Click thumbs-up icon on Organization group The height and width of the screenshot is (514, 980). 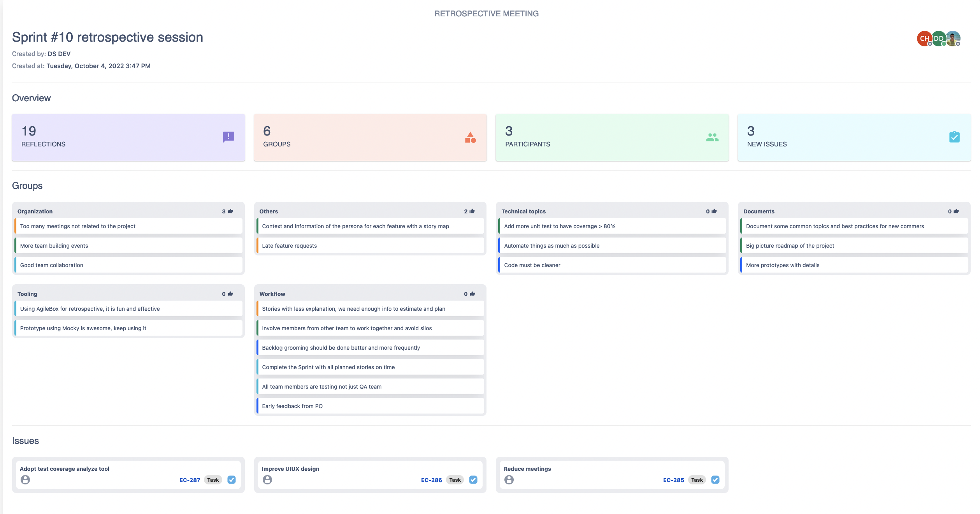(230, 211)
